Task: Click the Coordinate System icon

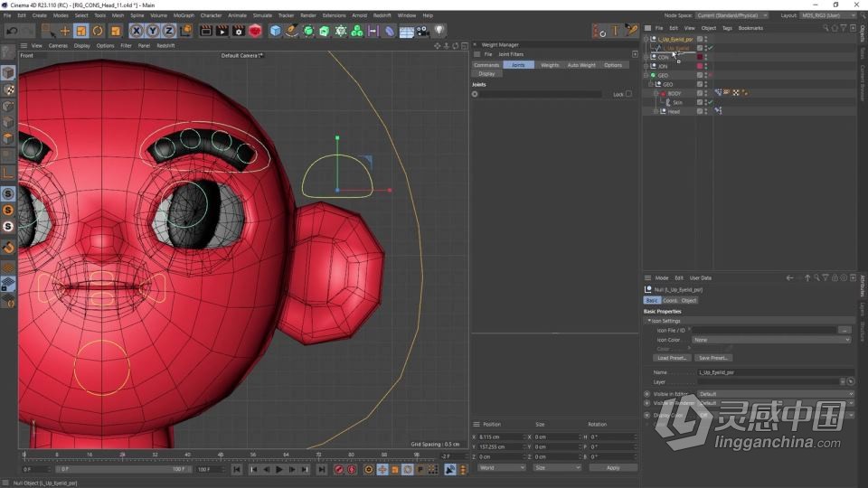Action: tap(186, 31)
